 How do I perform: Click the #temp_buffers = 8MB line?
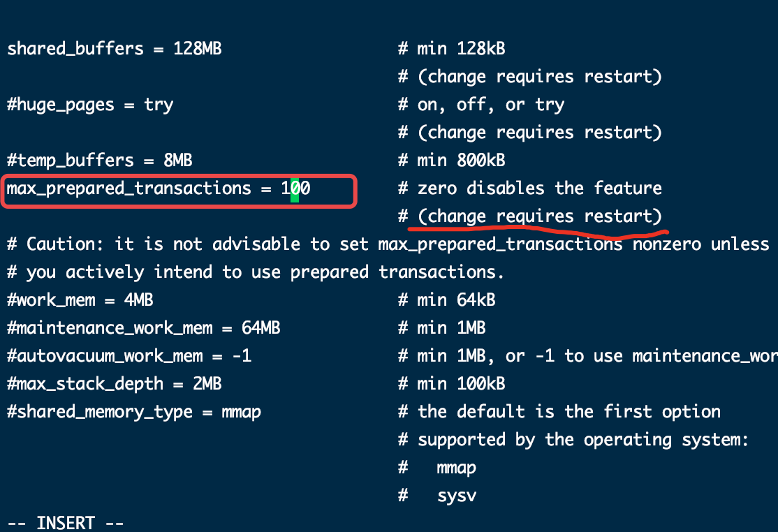[100, 160]
